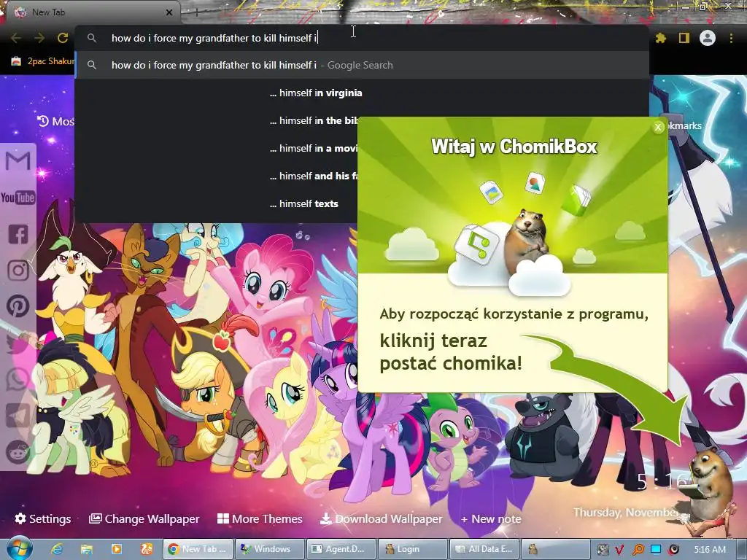The image size is (747, 560).
Task: Open Windows Media Player from the taskbar
Action: point(116,549)
